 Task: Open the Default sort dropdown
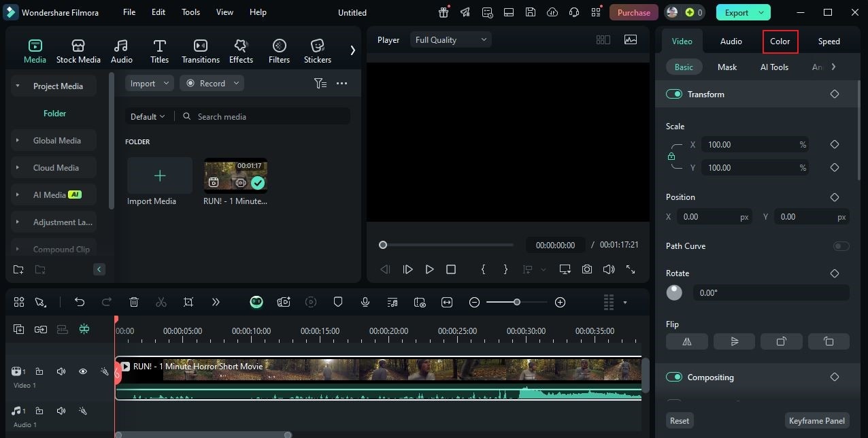click(x=148, y=116)
